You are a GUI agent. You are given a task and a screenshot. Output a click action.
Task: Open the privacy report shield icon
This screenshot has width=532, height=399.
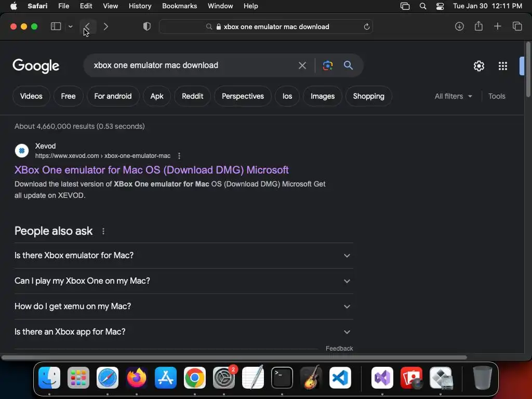pyautogui.click(x=147, y=26)
